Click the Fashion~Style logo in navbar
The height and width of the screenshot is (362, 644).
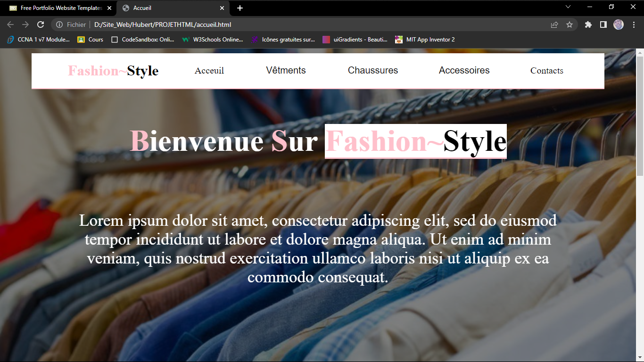(x=113, y=71)
